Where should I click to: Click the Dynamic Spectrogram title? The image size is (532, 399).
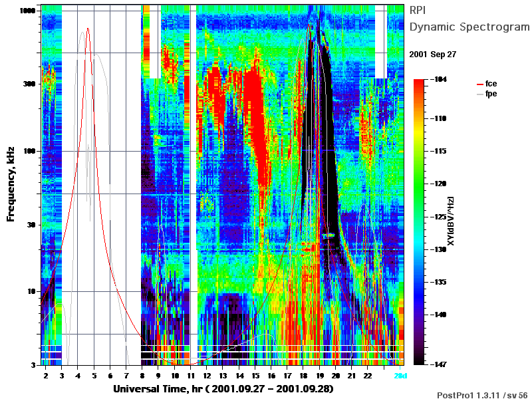[x=469, y=27]
